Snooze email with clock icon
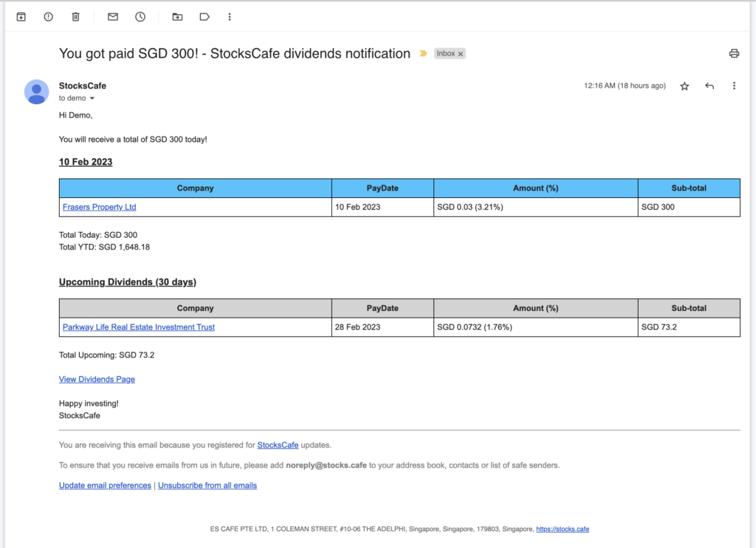This screenshot has height=548, width=756. (140, 17)
